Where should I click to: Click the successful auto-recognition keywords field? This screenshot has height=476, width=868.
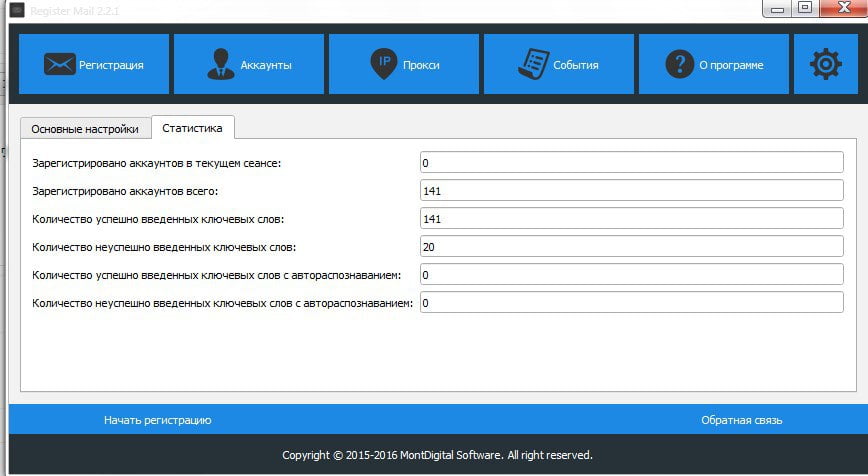click(632, 275)
